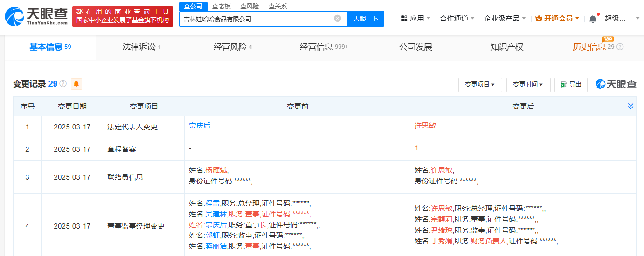Image resolution: width=644 pixels, height=256 pixels.
Task: Click 丁秀娟 name in row 4 变更后
Action: point(442,241)
